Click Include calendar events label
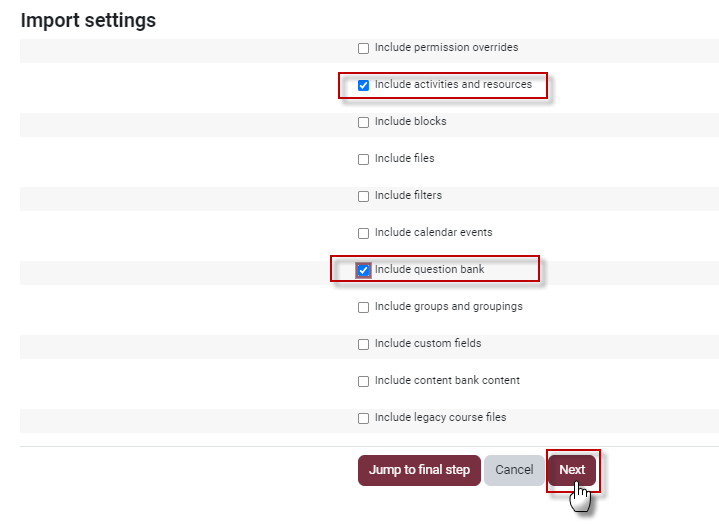This screenshot has height=524, width=719. pyautogui.click(x=433, y=232)
